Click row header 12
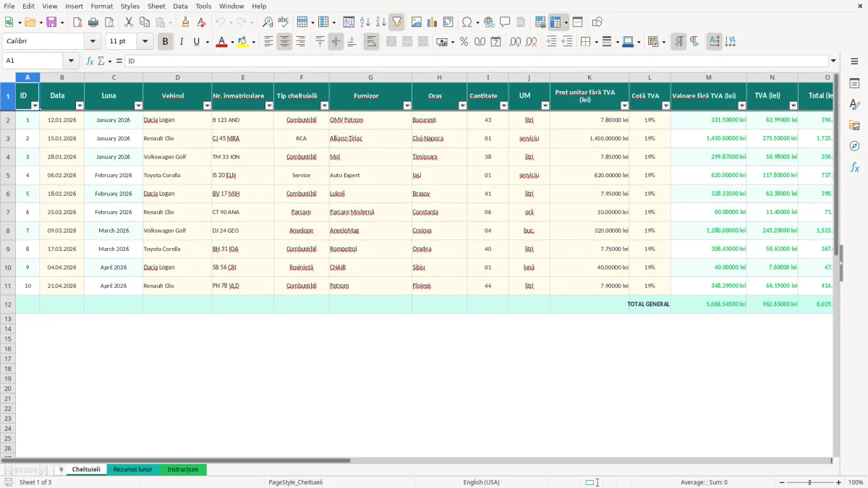The height and width of the screenshot is (488, 868). tap(8, 304)
